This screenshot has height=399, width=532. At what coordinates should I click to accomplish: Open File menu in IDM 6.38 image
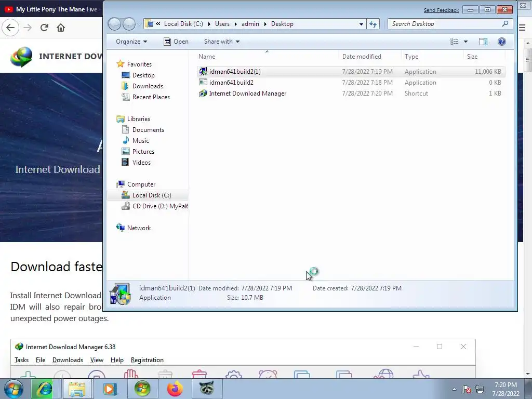point(41,360)
